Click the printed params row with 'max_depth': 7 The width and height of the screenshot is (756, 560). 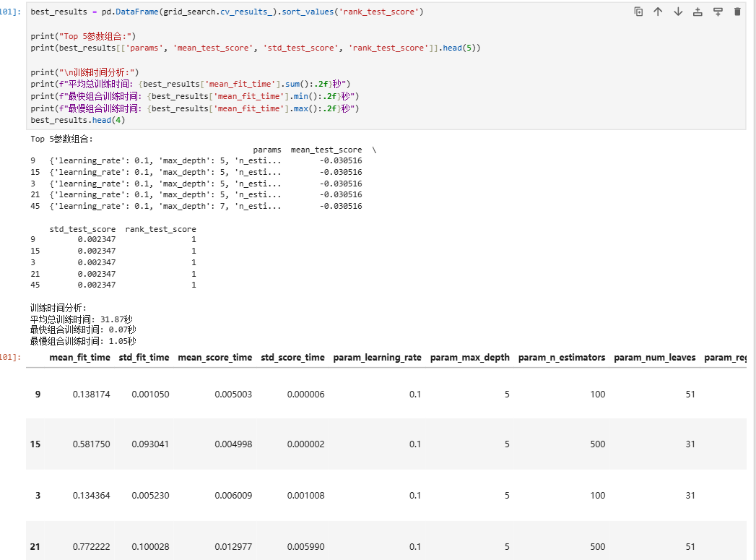point(196,206)
